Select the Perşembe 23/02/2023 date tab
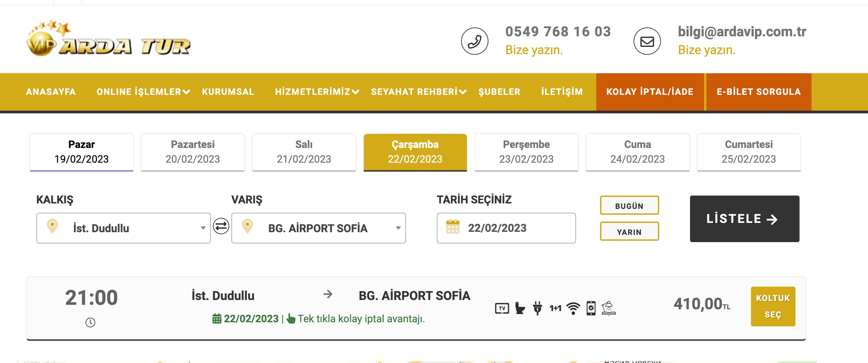Viewport: 868px width, 363px height. coord(526,152)
